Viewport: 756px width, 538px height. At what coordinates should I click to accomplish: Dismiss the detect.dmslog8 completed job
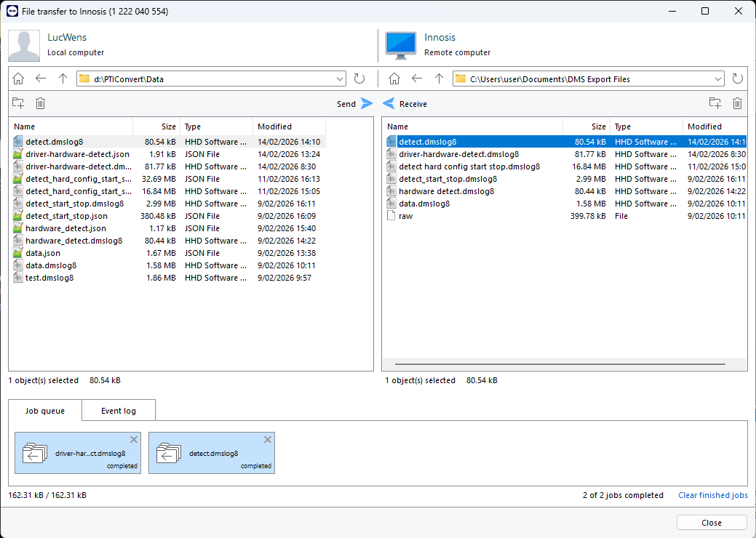click(267, 440)
